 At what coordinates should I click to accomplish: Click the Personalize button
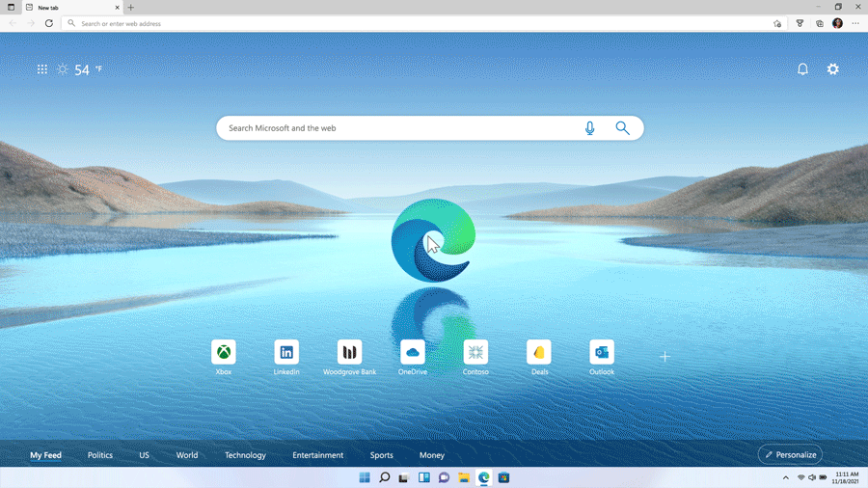[790, 454]
